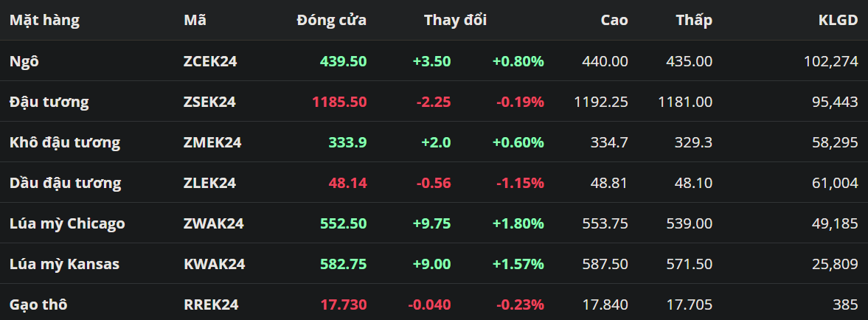Select Lúa mỳ Chicago commodity
The width and height of the screenshot is (868, 320).
(x=67, y=223)
